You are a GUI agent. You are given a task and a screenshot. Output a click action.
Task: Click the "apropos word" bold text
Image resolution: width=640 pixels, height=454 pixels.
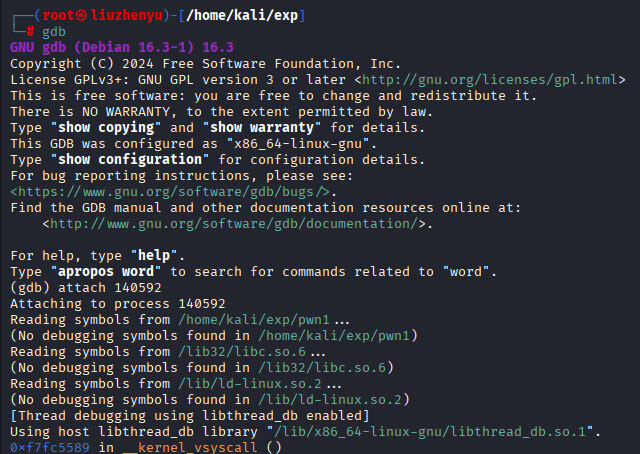(x=106, y=272)
